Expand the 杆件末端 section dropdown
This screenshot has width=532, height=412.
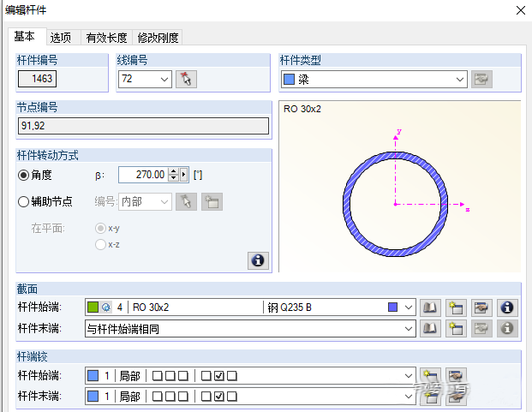pos(409,328)
